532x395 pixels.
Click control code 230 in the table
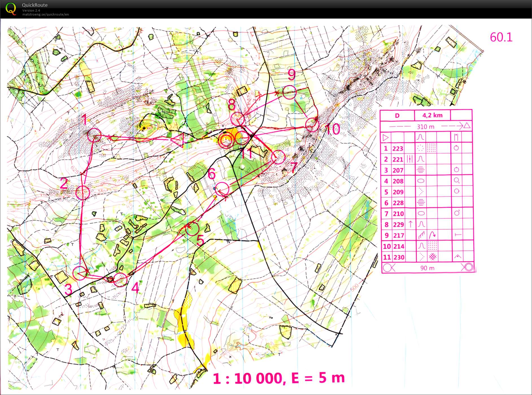point(399,257)
